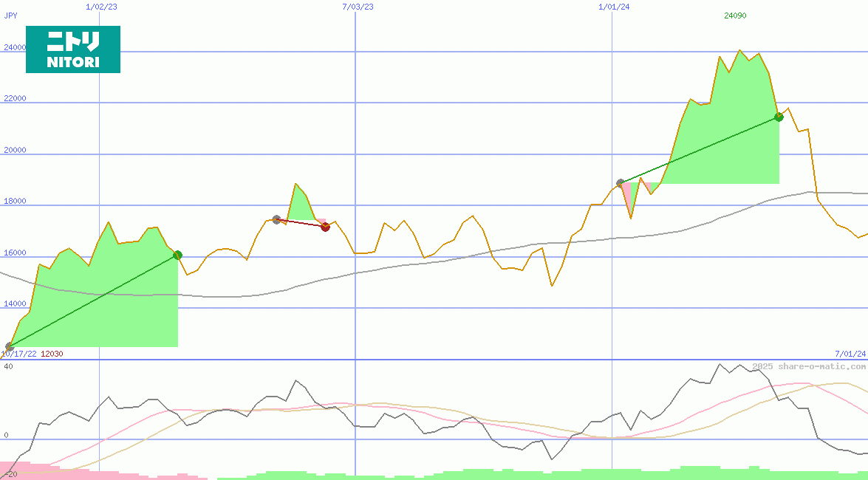Click the share-o-matic.com watermark
Screen dimensions: 868x480
point(809,366)
